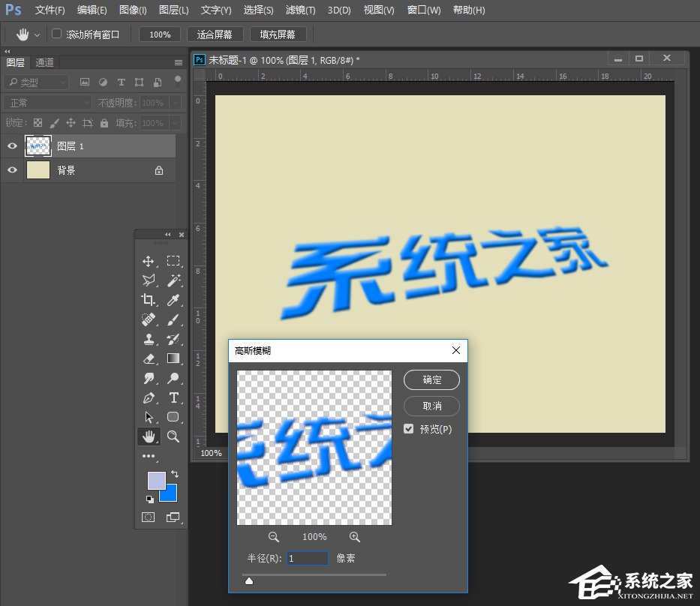Enable 预览 in the Gaussian Blur dialog
The width and height of the screenshot is (700, 606).
(409, 429)
